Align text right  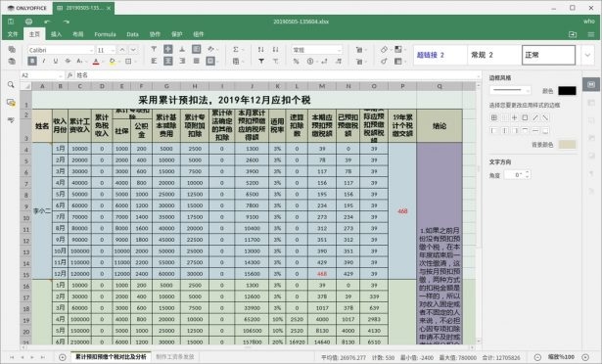(182, 61)
